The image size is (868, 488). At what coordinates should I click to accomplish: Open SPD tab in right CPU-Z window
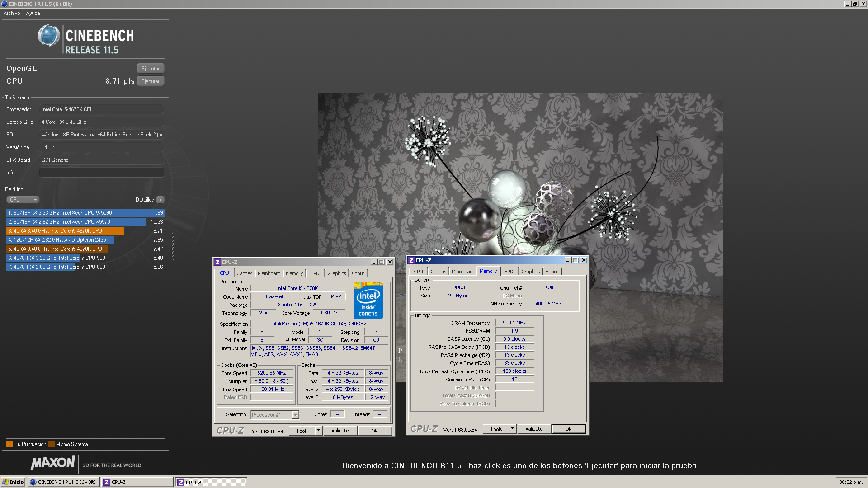pyautogui.click(x=509, y=272)
